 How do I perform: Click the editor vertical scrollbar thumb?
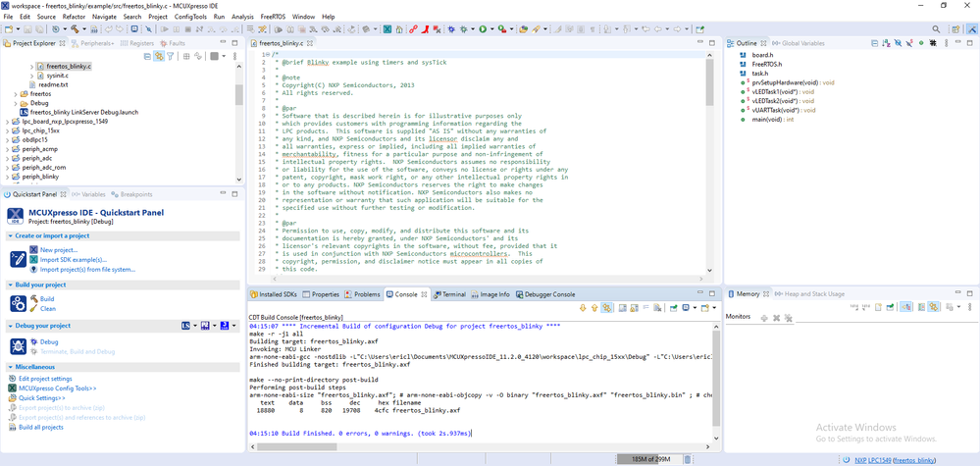709,81
